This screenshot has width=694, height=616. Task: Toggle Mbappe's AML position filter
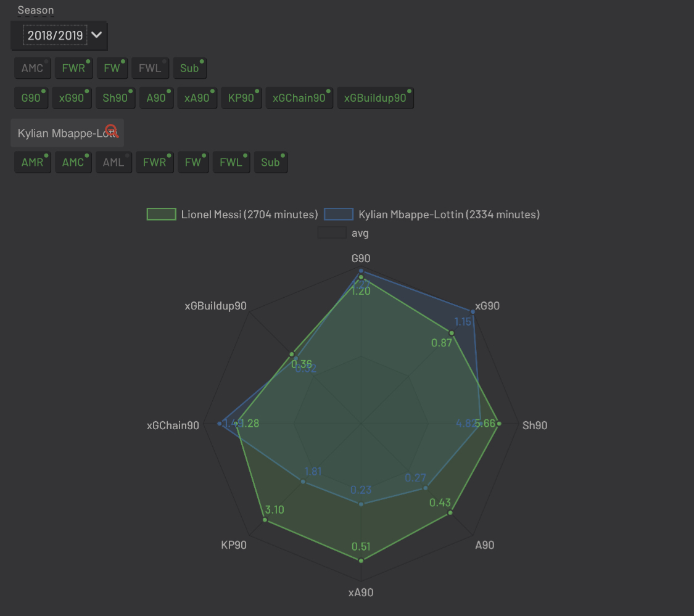(x=114, y=162)
